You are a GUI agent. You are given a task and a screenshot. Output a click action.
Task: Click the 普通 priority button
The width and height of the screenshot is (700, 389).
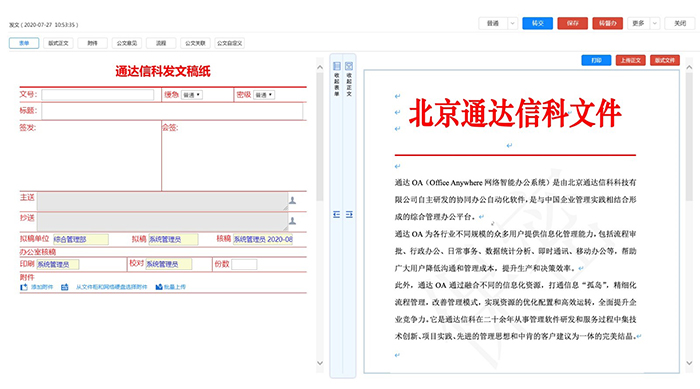pyautogui.click(x=493, y=23)
